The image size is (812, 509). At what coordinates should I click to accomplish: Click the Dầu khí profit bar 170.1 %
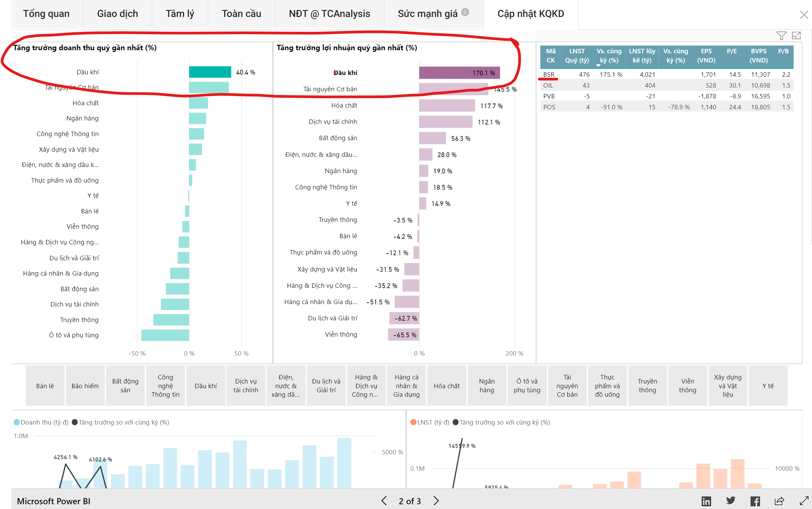point(459,73)
